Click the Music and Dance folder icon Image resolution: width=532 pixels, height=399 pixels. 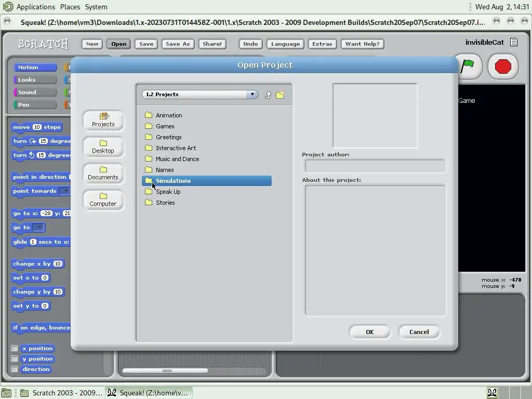pos(149,158)
